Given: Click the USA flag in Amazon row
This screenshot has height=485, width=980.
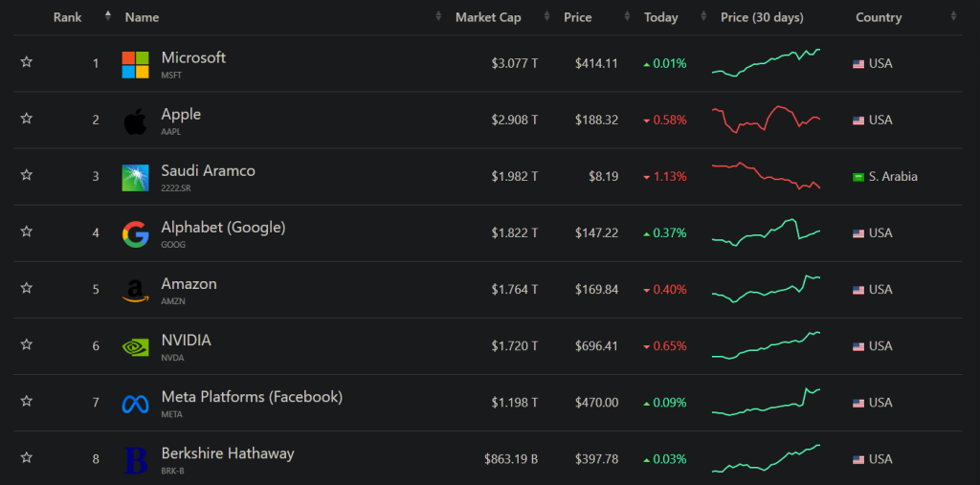Looking at the screenshot, I should point(858,290).
